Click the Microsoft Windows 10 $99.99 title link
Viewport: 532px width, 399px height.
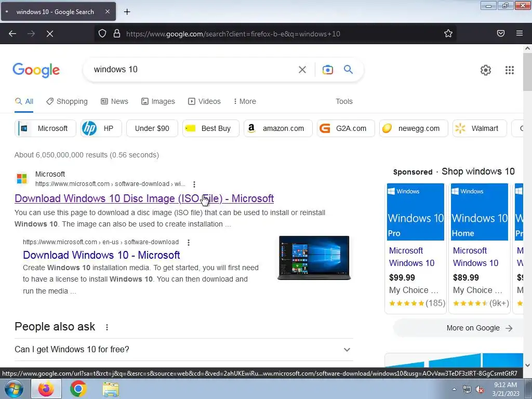411,257
